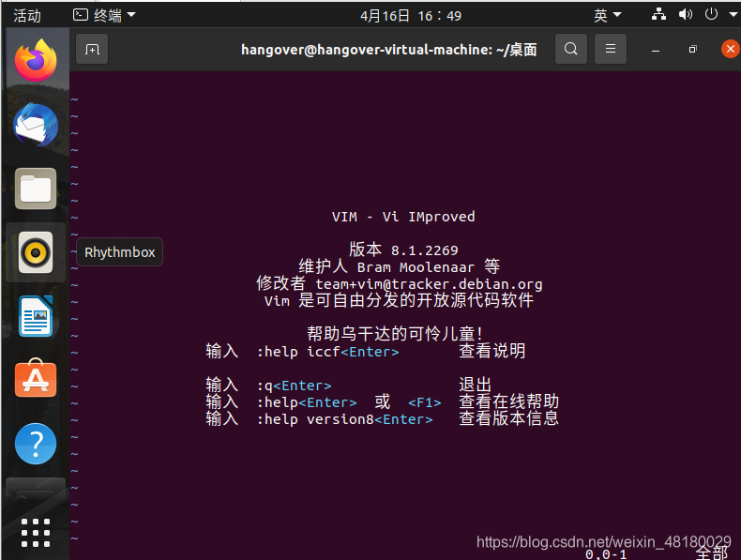Click ':help iccf<Enter>' command text

pyautogui.click(x=328, y=352)
